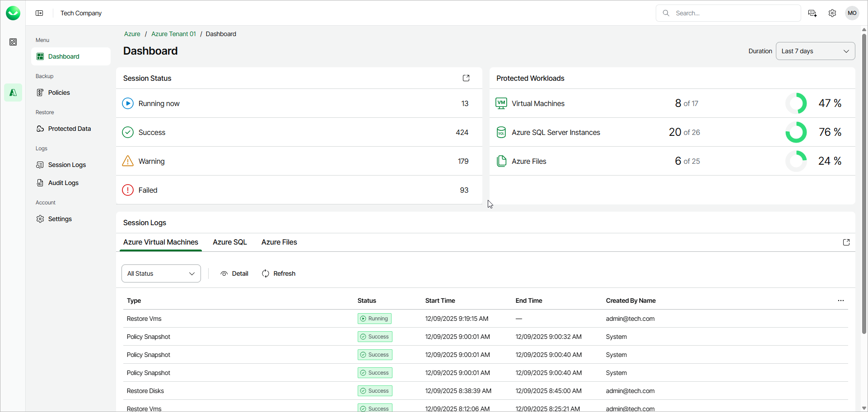The image size is (868, 412).
Task: Click start time 12/09/2025 9:19:15 AM
Action: tap(457, 319)
